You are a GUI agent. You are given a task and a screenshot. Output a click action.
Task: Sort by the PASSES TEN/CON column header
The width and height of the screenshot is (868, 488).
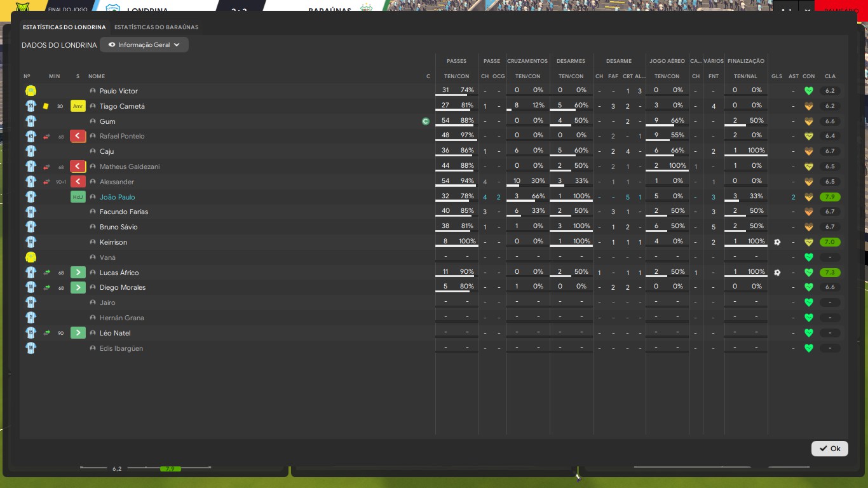pyautogui.click(x=456, y=76)
